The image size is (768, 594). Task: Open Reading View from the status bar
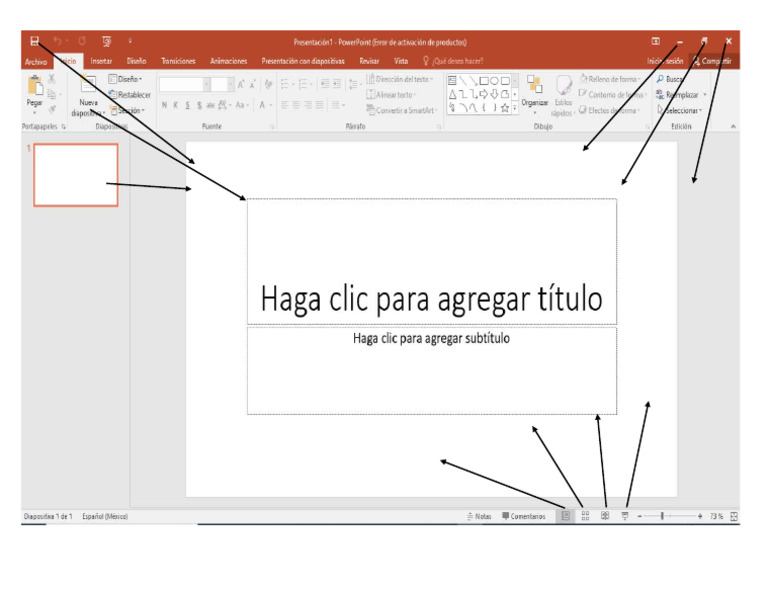(x=605, y=516)
